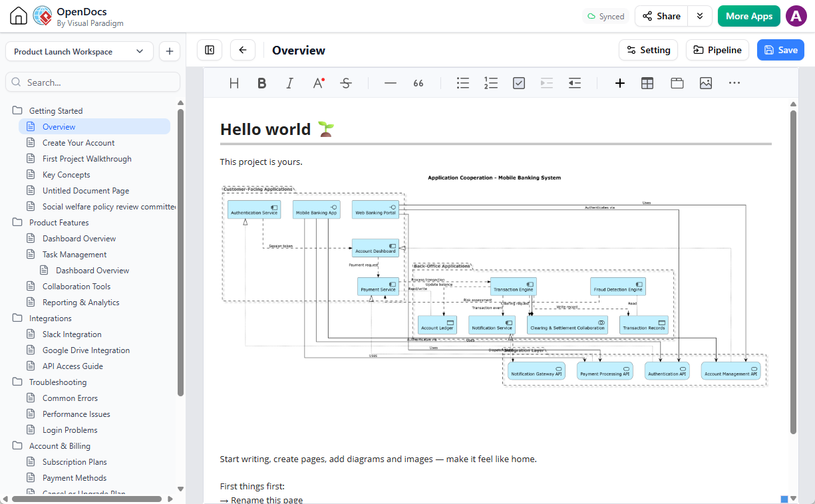Open the text color tool
The width and height of the screenshot is (815, 504).
coord(318,83)
